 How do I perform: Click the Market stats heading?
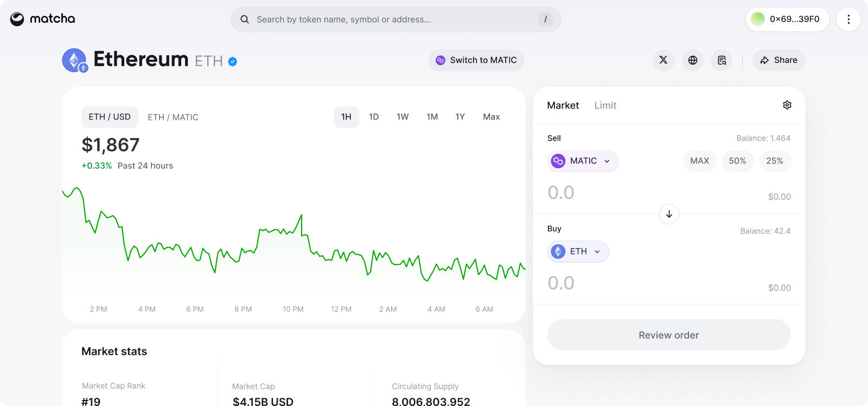pos(114,351)
